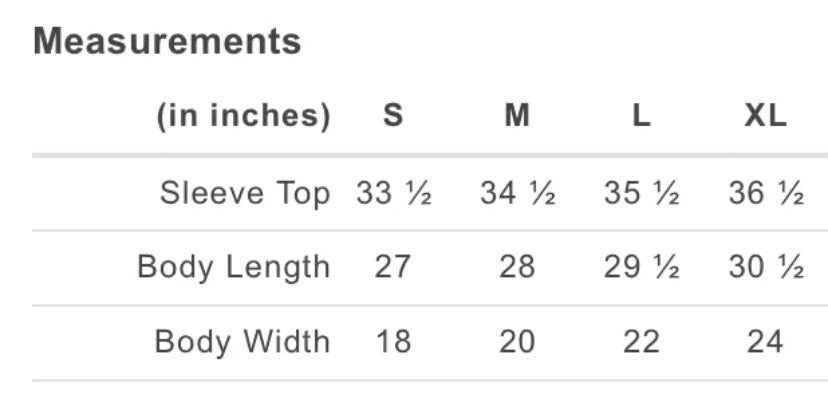Select the XL size column header
828x413 pixels.
(x=765, y=116)
